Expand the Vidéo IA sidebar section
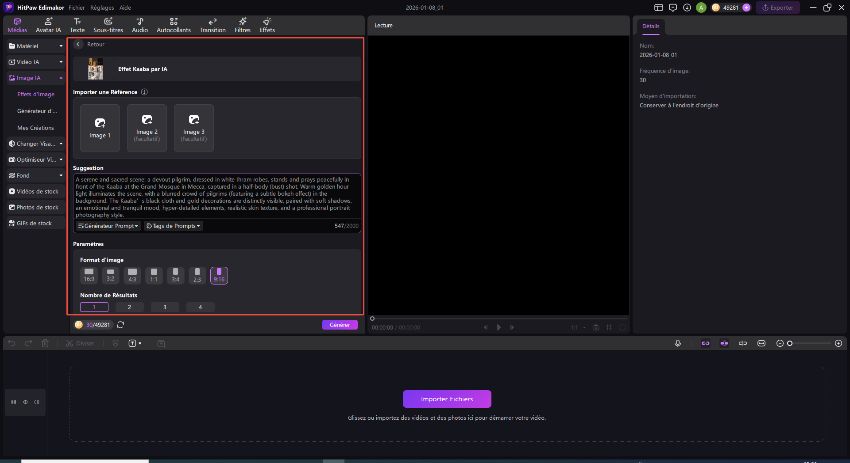This screenshot has width=850, height=463. pos(34,62)
